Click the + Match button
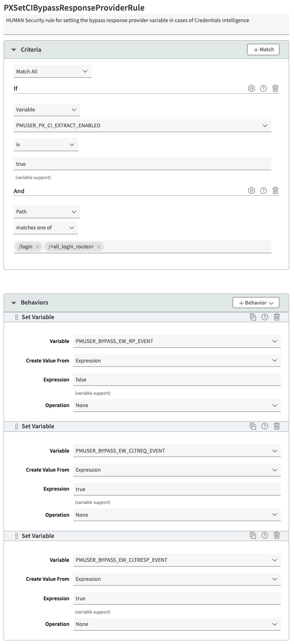Viewport: 294px width, 644px height. 263,50
